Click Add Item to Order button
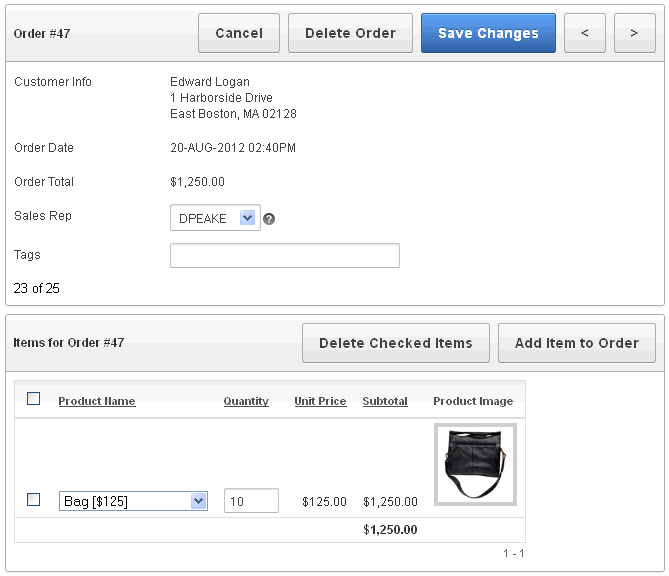This screenshot has height=576, width=669. tap(576, 343)
